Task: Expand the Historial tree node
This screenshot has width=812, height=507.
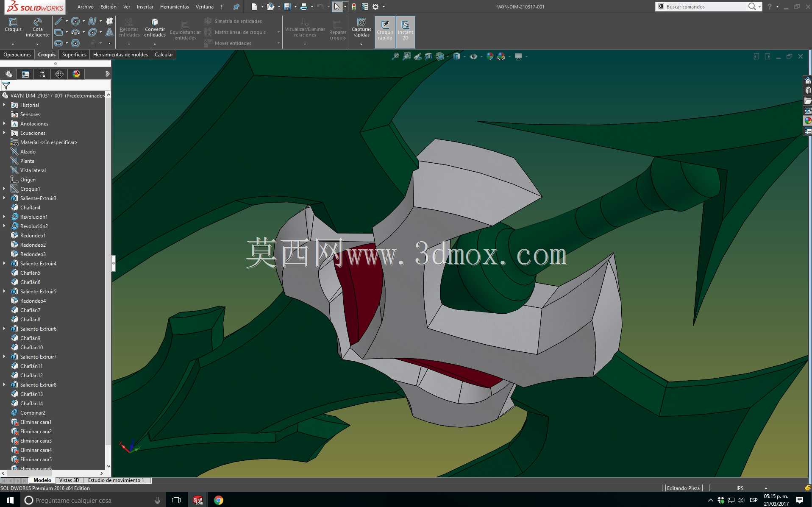Action: [x=4, y=105]
